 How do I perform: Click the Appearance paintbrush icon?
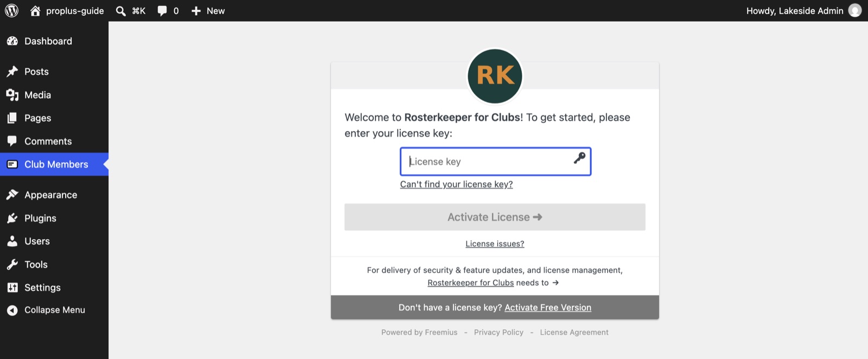click(12, 195)
